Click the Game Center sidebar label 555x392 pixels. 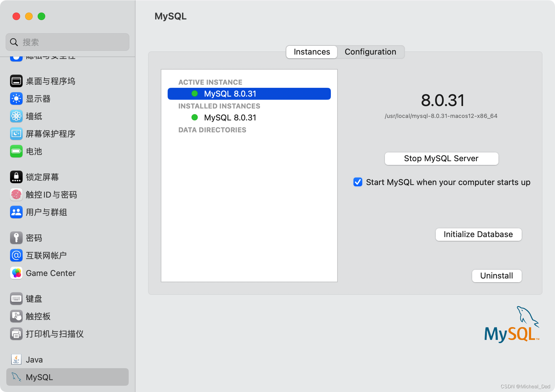point(51,273)
